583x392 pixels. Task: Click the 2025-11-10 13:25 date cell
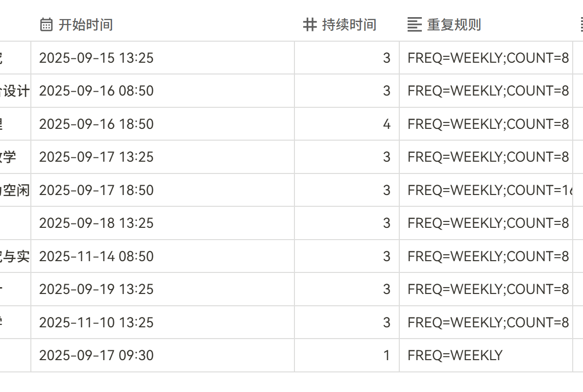click(97, 322)
